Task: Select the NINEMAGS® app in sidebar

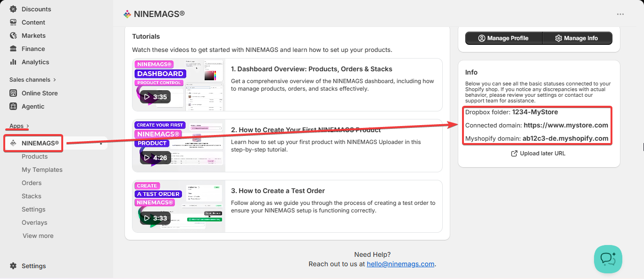Action: pos(40,143)
